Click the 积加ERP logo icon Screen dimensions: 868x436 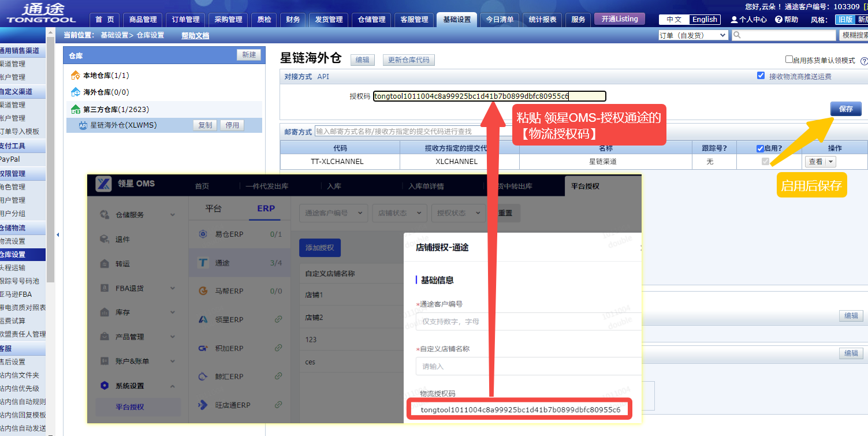[x=203, y=348]
